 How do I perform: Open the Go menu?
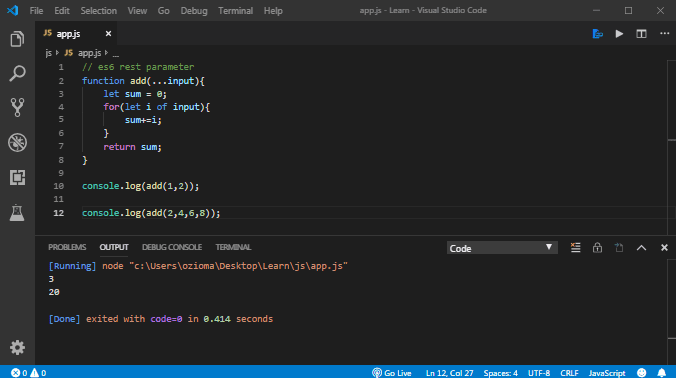click(163, 11)
